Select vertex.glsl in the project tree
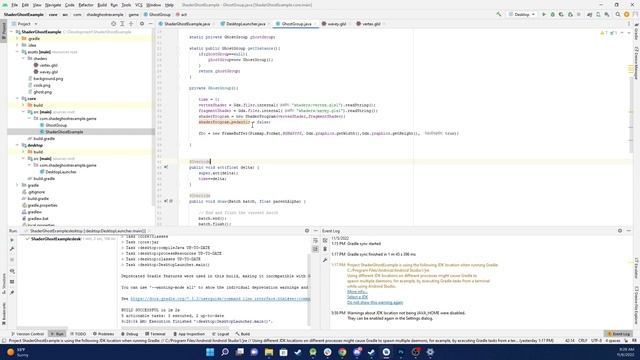The width and height of the screenshot is (640, 360). pos(48,65)
